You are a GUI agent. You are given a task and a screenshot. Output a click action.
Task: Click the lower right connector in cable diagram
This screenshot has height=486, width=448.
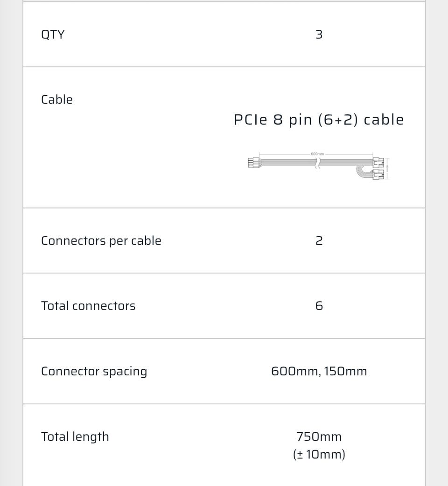(x=378, y=175)
